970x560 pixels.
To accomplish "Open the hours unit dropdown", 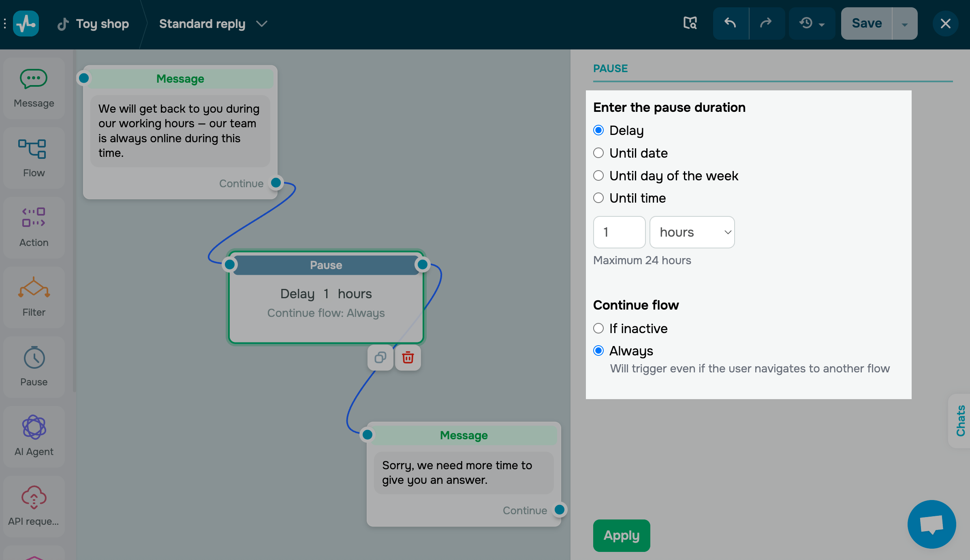I will [692, 232].
